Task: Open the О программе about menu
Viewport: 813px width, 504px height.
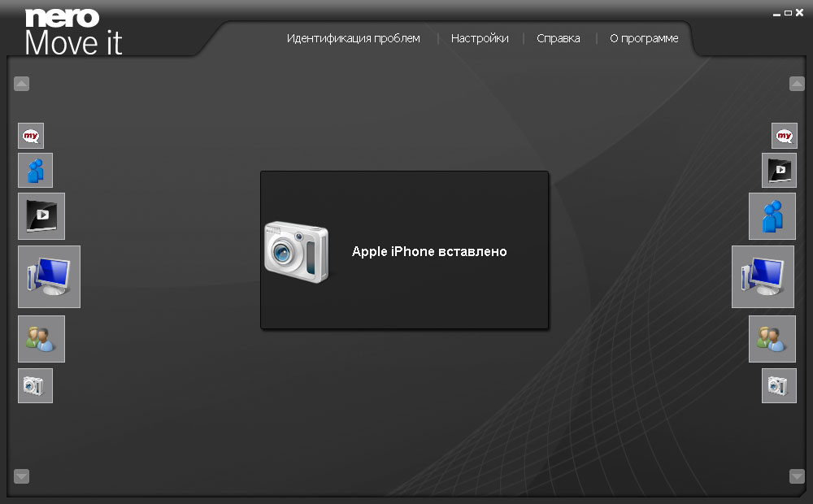Action: coord(644,38)
